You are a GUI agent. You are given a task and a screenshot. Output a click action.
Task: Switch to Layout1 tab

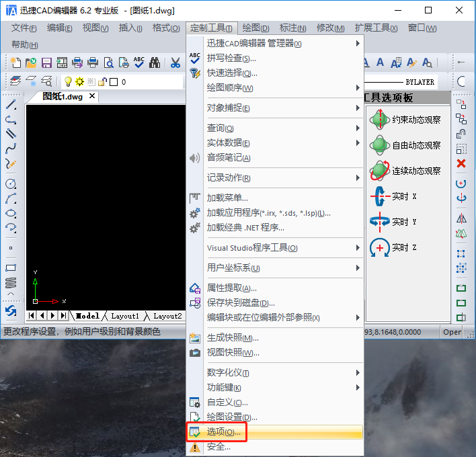click(125, 316)
